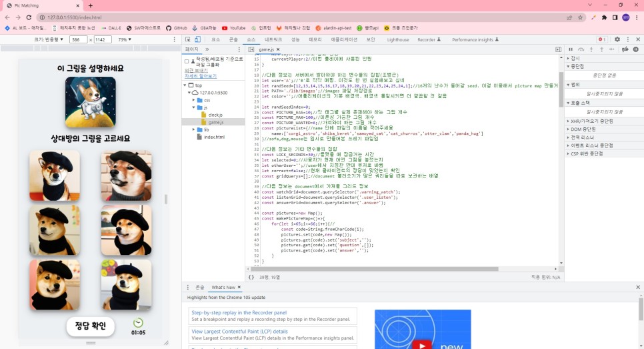Click the step over debugger icon

[x=580, y=49]
